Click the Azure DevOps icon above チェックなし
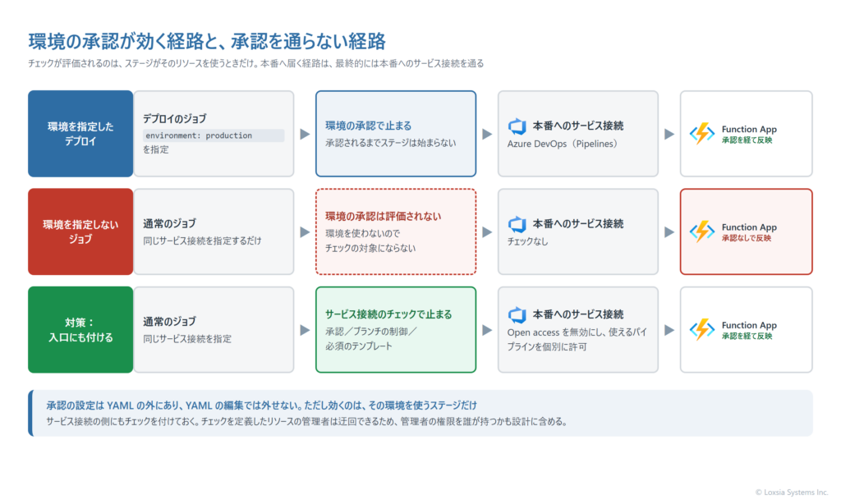Image resolution: width=841 pixels, height=504 pixels. pyautogui.click(x=517, y=224)
